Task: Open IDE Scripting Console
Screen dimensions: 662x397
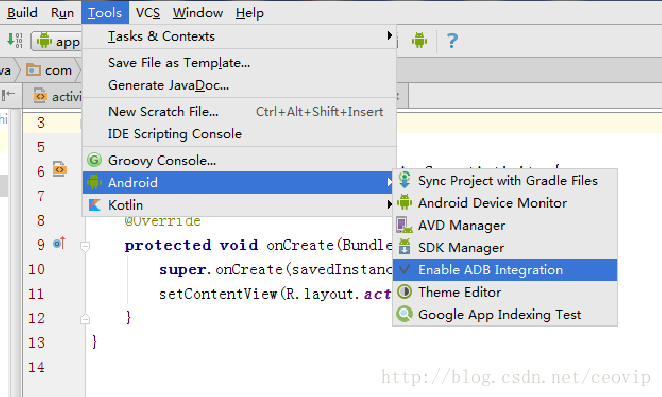Action: point(239,134)
